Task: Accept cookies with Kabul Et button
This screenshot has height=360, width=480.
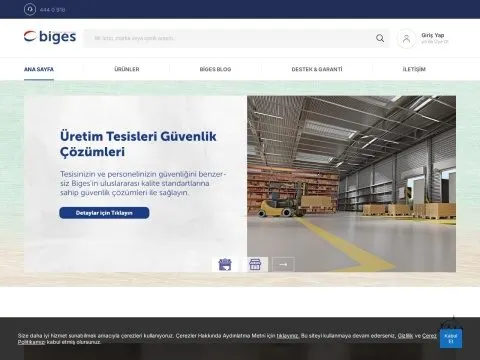Action: click(451, 339)
